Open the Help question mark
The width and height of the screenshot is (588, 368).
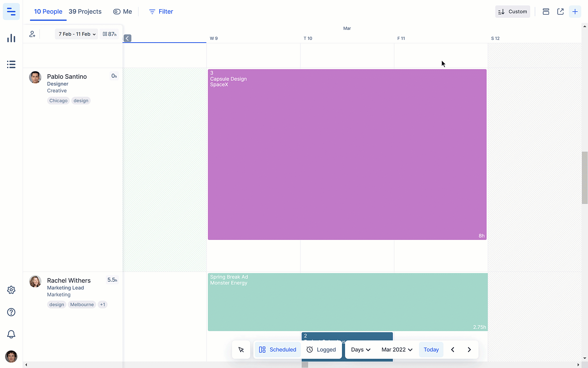tap(11, 312)
